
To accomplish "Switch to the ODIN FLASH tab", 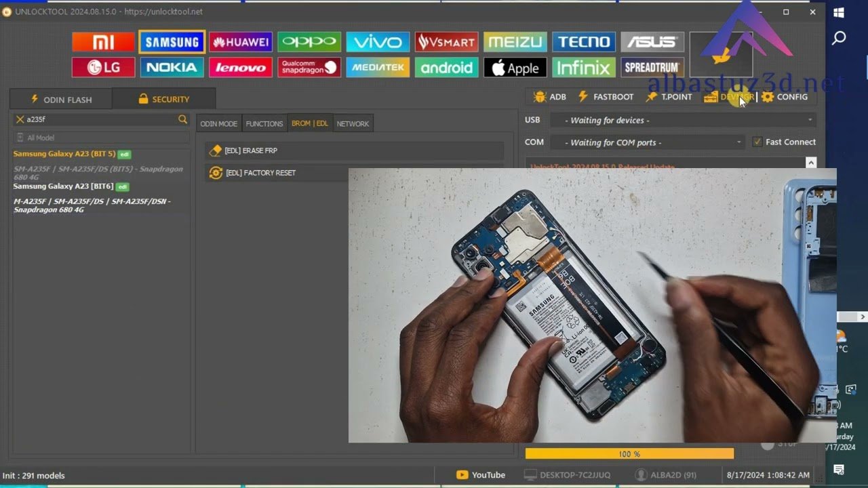I will pyautogui.click(x=61, y=99).
